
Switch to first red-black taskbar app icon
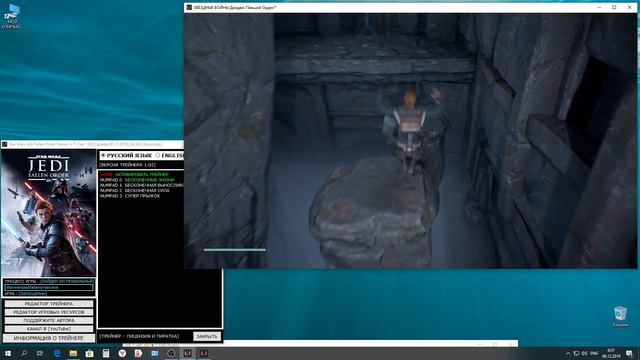coord(187,353)
